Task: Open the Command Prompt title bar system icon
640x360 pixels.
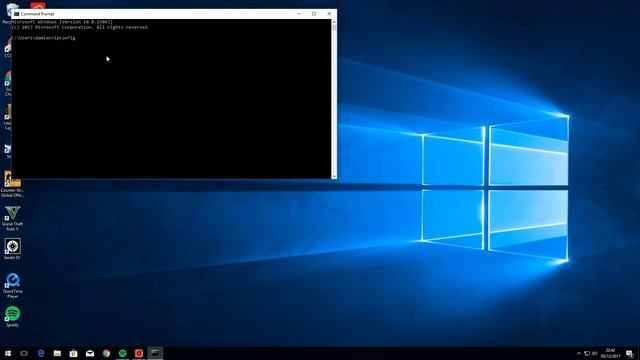Action: pyautogui.click(x=16, y=14)
